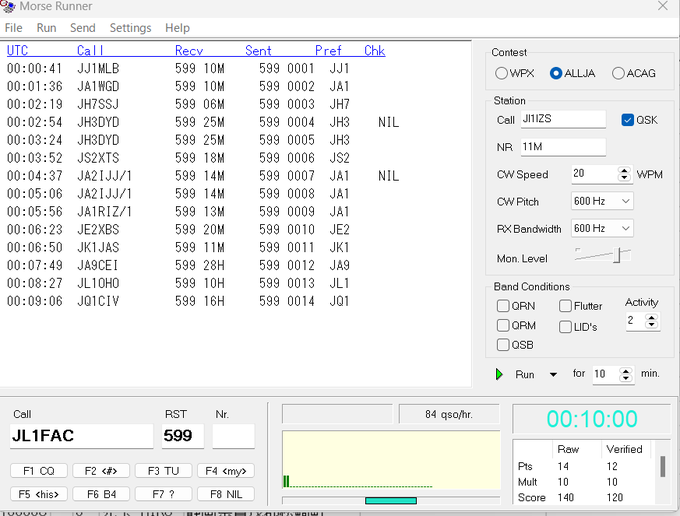Click the Activity value field

click(x=636, y=321)
